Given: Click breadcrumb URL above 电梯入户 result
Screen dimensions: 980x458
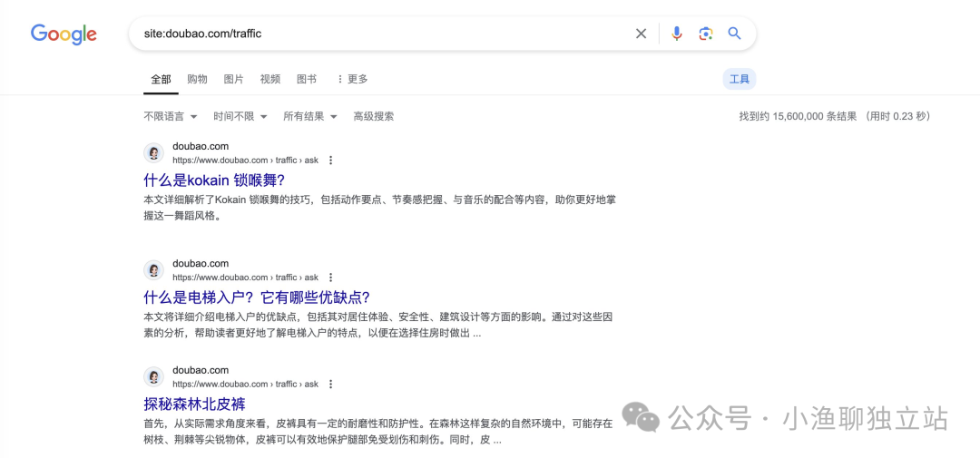Looking at the screenshot, I should tap(246, 278).
